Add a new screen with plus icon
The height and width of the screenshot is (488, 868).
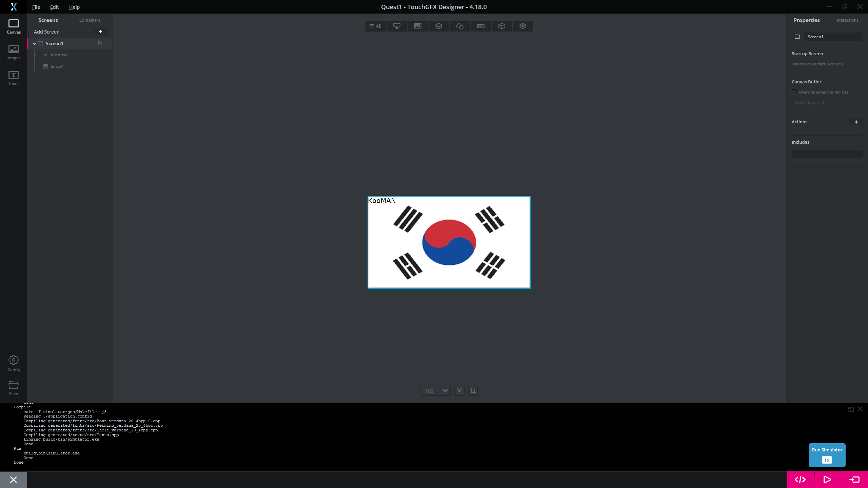click(100, 32)
